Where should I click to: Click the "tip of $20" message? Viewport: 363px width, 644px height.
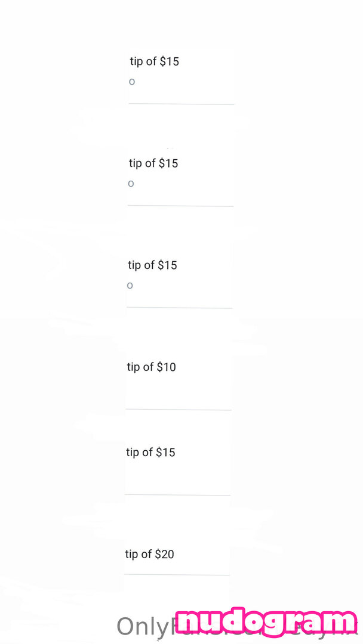coord(149,555)
